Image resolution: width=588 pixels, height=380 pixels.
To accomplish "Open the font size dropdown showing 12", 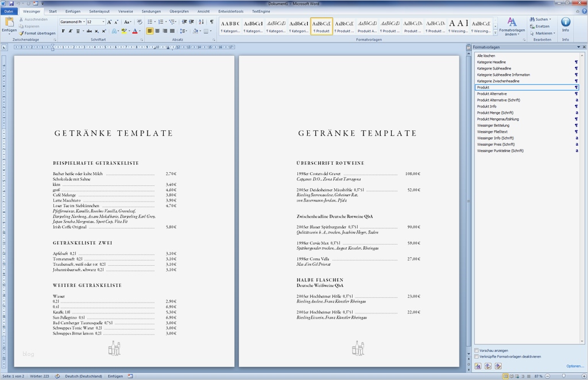I will pyautogui.click(x=103, y=22).
